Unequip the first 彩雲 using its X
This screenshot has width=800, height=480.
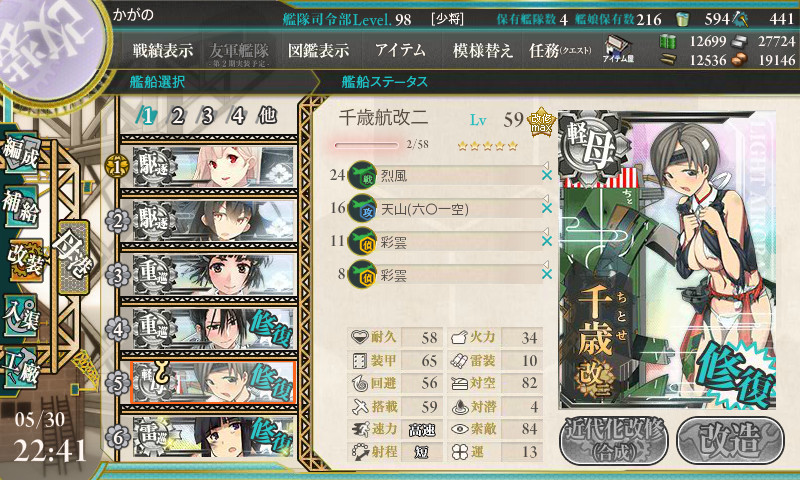tap(547, 241)
